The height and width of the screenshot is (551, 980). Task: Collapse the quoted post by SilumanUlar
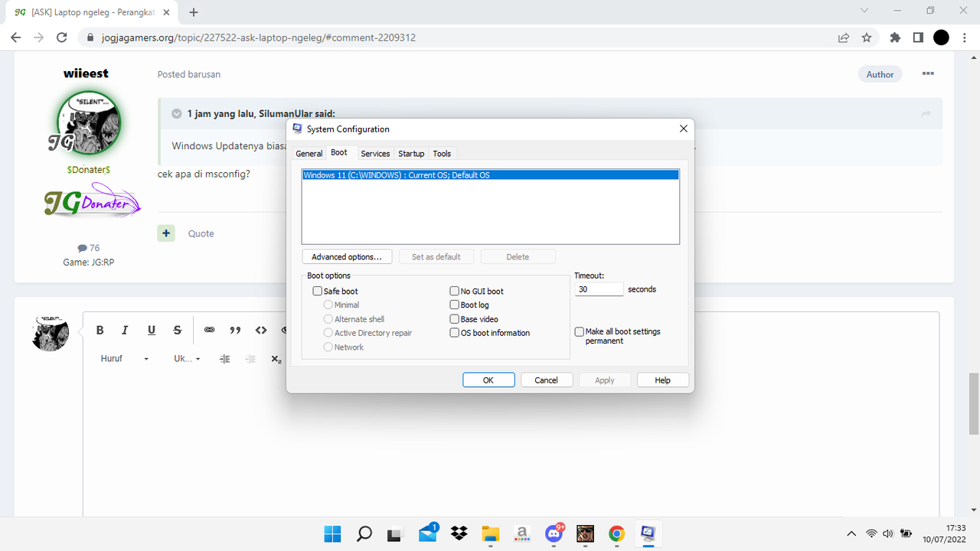click(176, 113)
